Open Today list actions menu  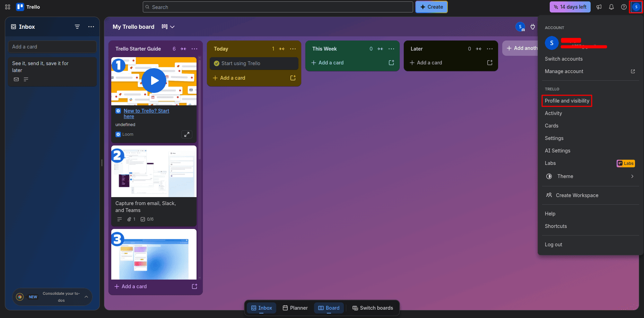pyautogui.click(x=293, y=49)
